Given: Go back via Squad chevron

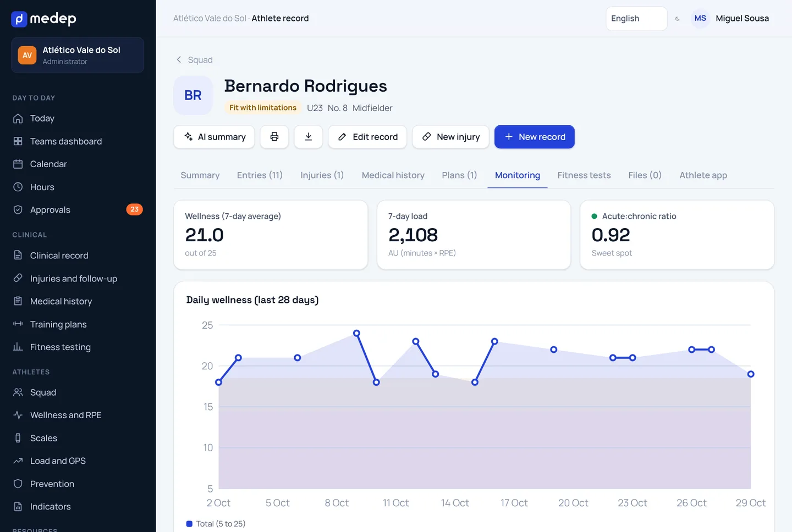Looking at the screenshot, I should [179, 59].
